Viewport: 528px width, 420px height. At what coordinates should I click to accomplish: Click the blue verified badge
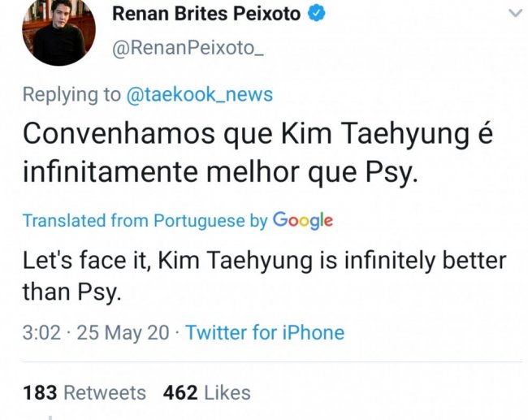(317, 14)
